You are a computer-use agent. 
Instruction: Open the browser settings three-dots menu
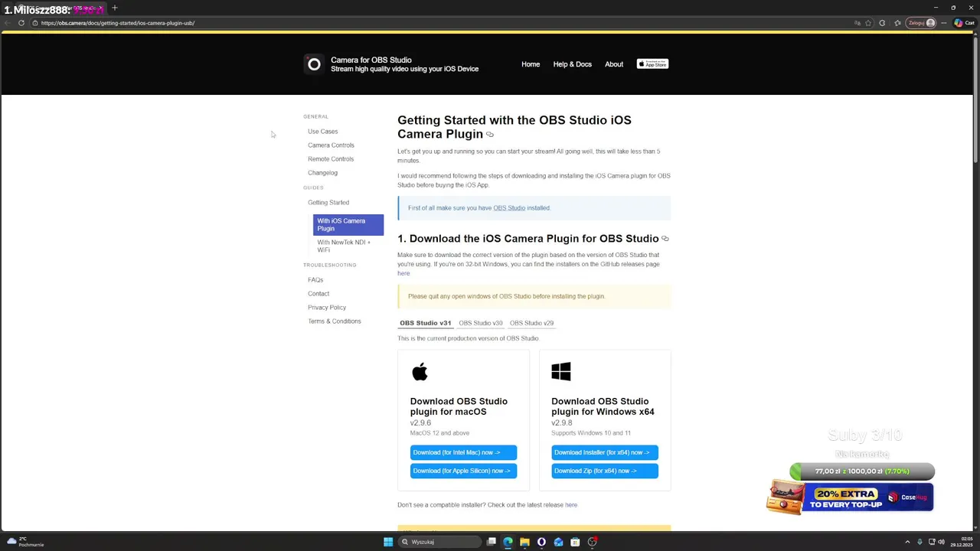click(x=944, y=23)
